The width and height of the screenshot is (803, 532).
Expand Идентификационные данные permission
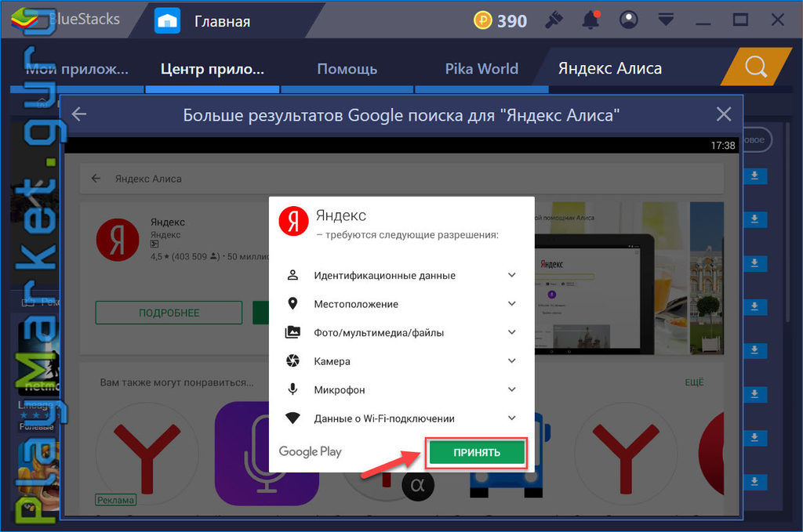511,275
